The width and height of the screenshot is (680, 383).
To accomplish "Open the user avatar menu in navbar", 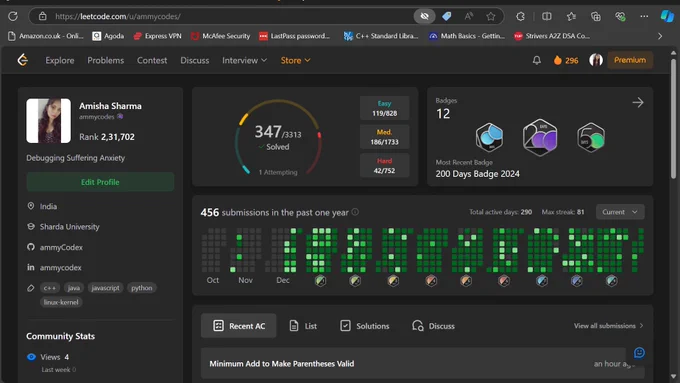I will tap(596, 60).
